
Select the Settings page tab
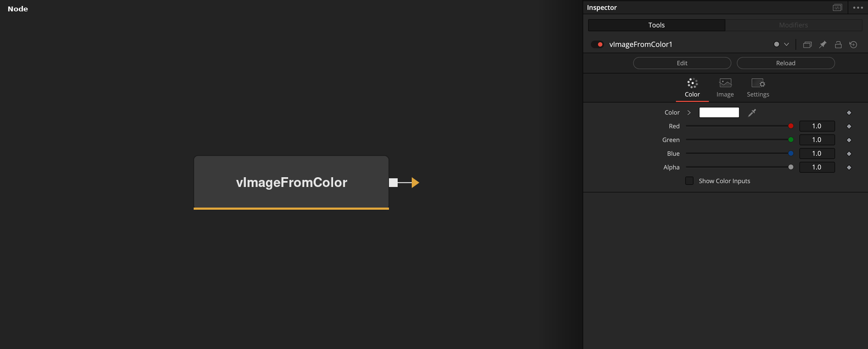coord(758,88)
